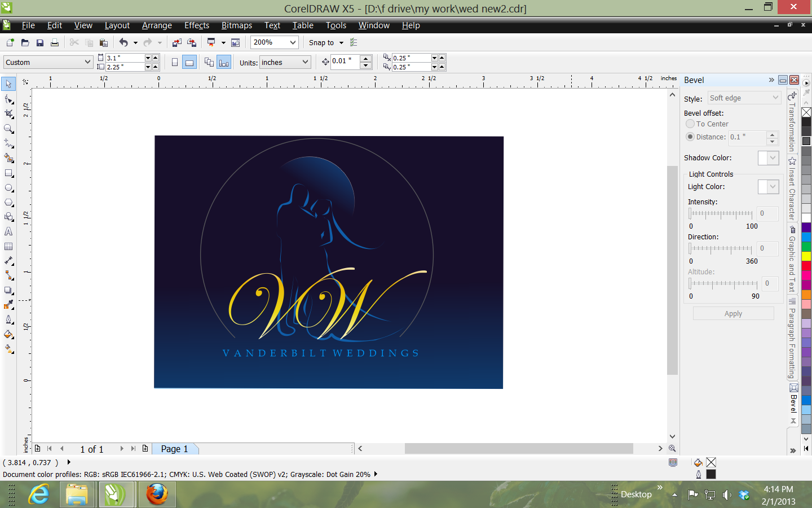Open Firefox from the taskbar

point(157,494)
